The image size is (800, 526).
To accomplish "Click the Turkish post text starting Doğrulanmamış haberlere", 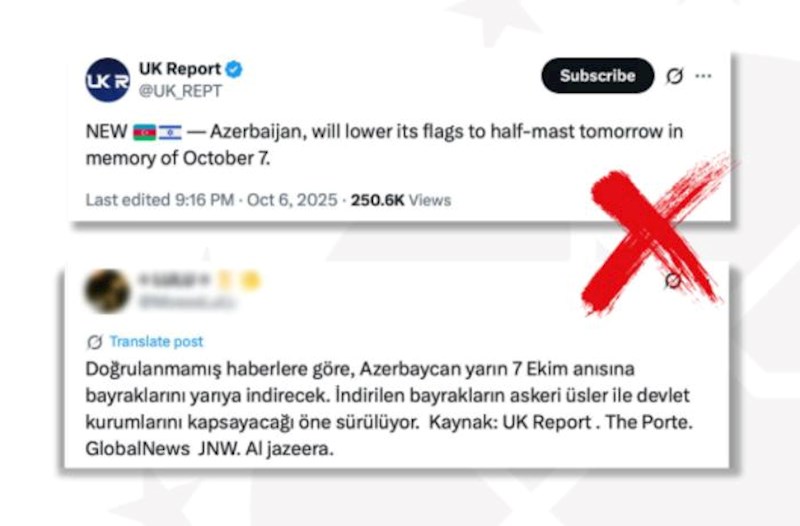I will coord(388,409).
